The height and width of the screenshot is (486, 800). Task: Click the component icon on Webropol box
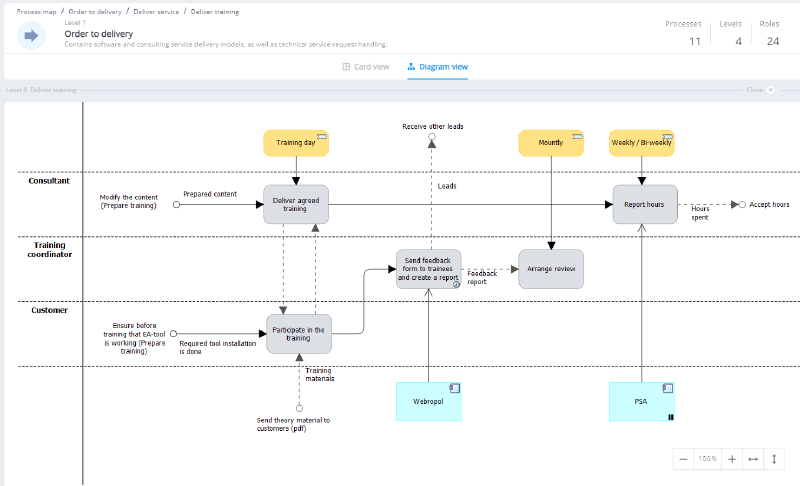[x=453, y=388]
